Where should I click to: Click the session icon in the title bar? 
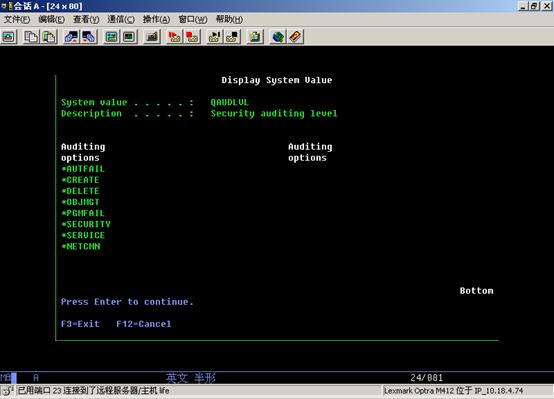(6, 6)
